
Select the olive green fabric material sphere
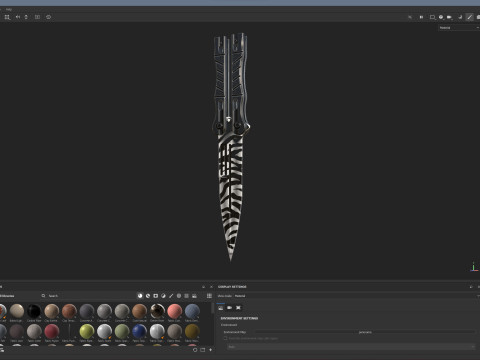point(122,332)
